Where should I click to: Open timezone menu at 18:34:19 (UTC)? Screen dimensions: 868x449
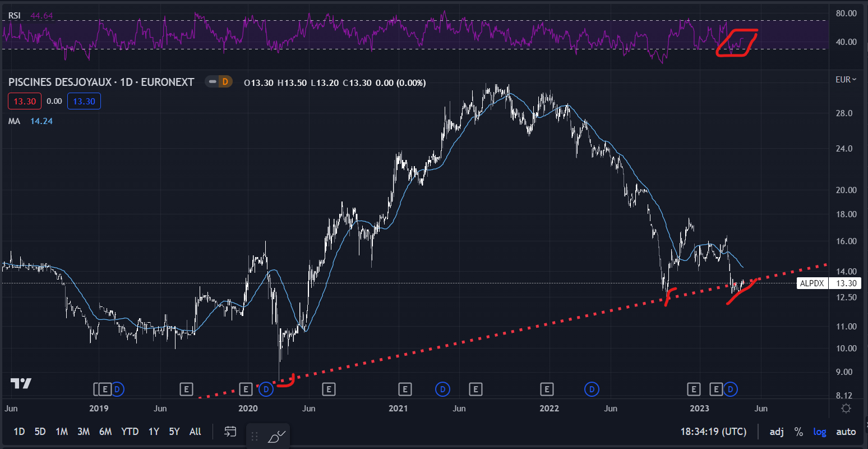click(713, 432)
